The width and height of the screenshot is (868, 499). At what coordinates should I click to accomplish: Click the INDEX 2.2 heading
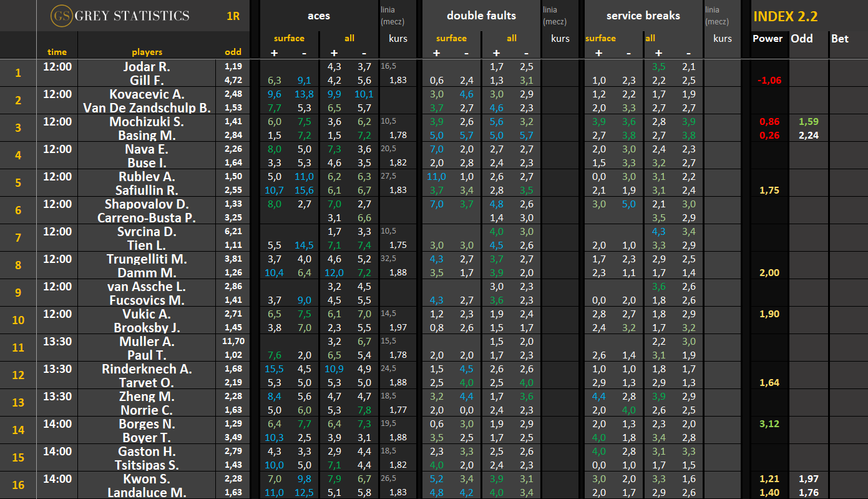(786, 16)
